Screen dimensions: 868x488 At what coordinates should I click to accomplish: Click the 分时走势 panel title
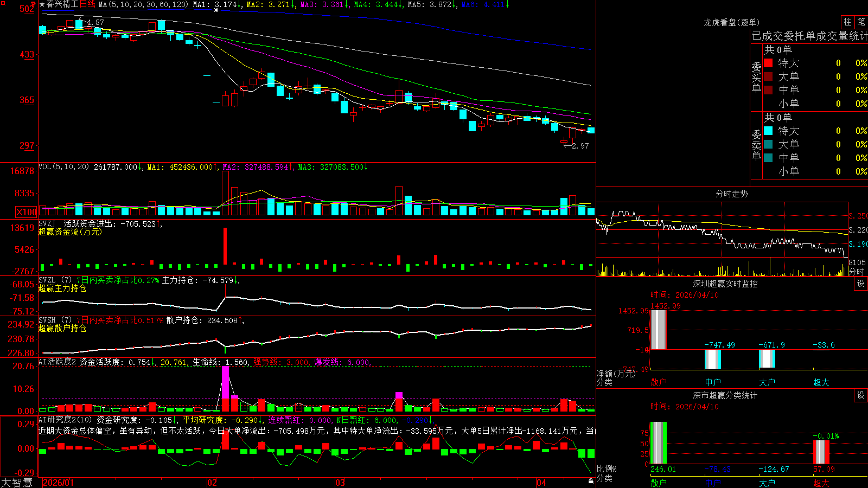(x=731, y=194)
